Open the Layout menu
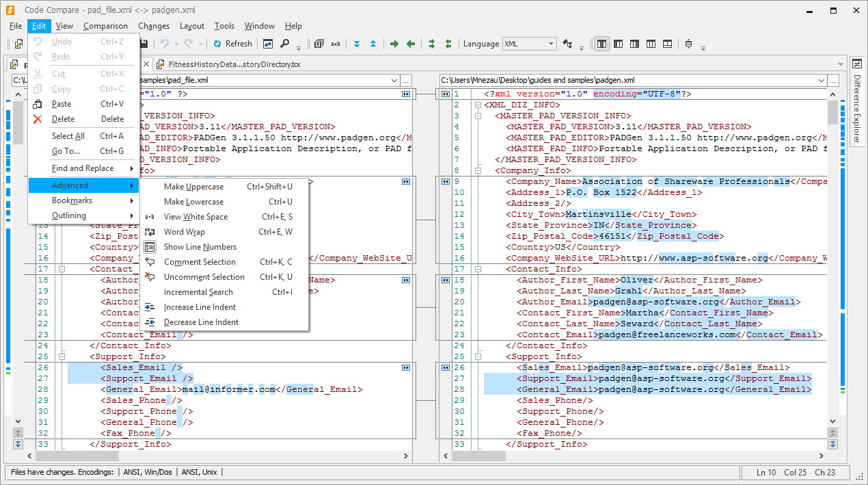Image resolution: width=868 pixels, height=485 pixels. tap(192, 26)
